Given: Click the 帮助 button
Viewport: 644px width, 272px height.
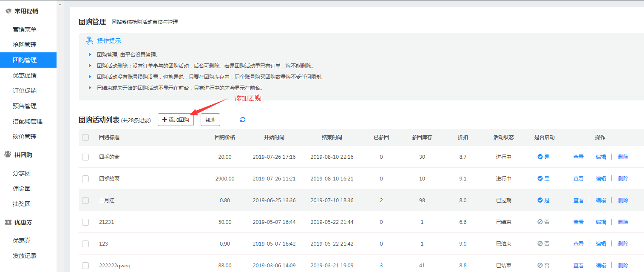Looking at the screenshot, I should (x=210, y=120).
